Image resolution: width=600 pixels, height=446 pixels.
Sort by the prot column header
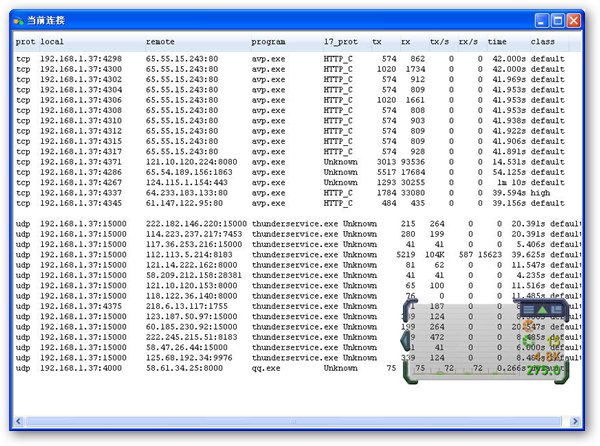25,42
